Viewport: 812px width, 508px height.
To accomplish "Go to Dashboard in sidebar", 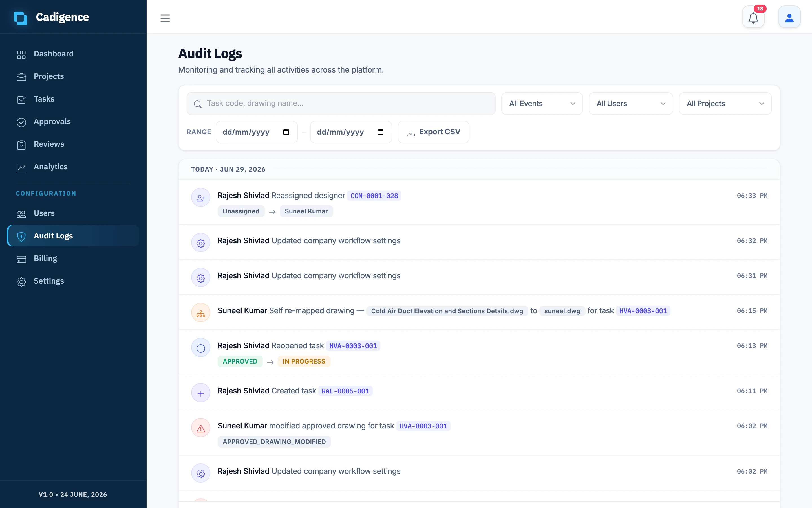I will point(73,54).
